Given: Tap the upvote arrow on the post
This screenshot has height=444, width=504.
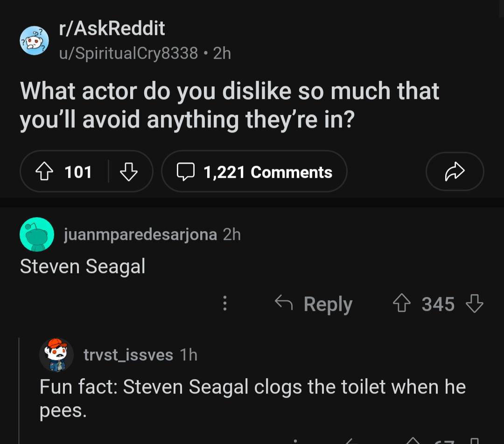Looking at the screenshot, I should (x=45, y=171).
